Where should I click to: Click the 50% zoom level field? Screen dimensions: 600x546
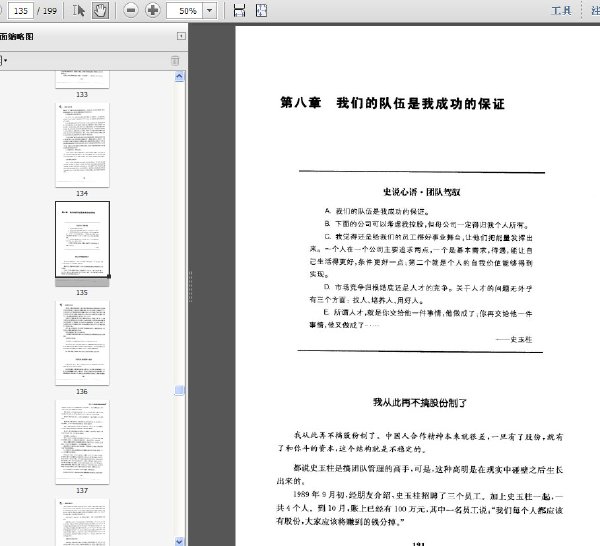(184, 11)
